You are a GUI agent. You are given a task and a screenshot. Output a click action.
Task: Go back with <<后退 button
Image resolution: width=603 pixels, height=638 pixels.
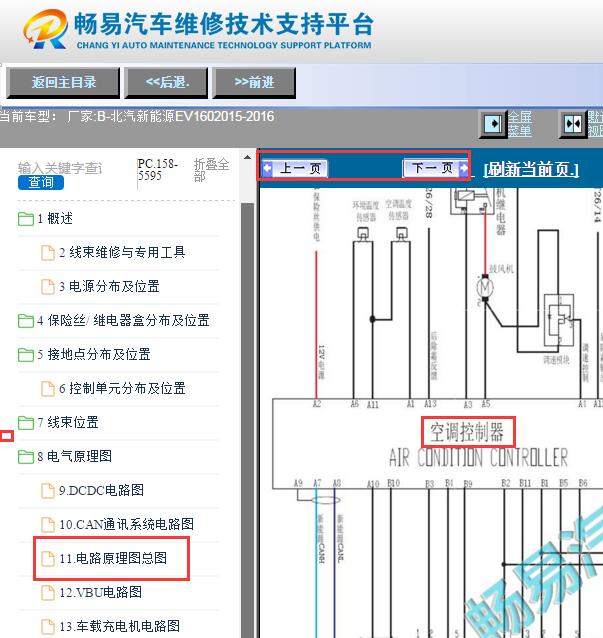(x=166, y=83)
